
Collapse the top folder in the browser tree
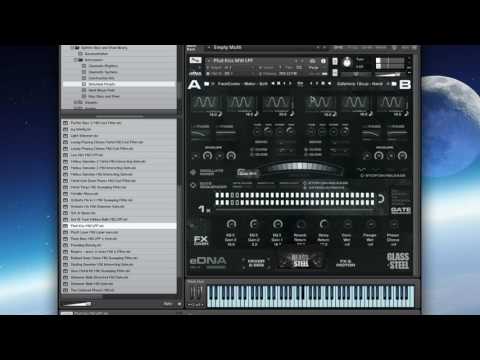pos(72,48)
